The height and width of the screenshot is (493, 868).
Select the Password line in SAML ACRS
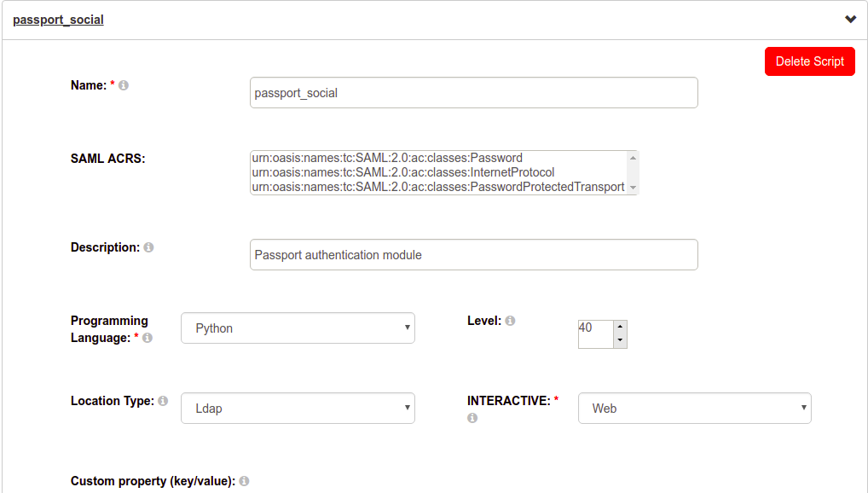(386, 157)
